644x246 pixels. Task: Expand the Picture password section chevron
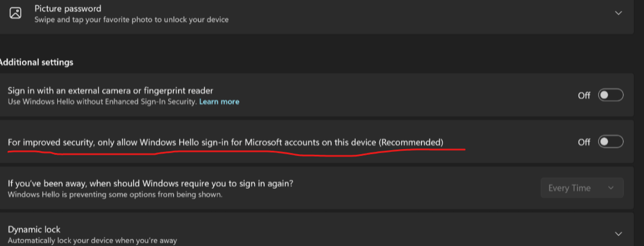(x=619, y=13)
